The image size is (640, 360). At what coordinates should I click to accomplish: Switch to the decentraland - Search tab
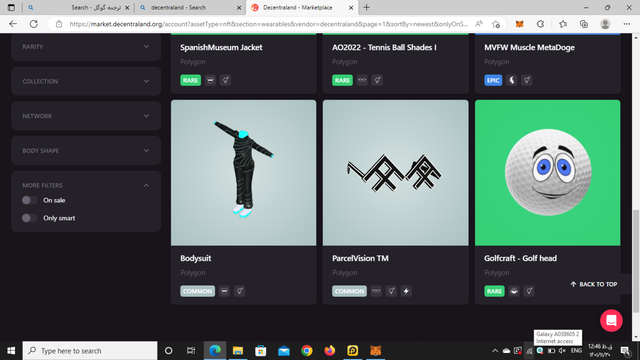pyautogui.click(x=190, y=8)
